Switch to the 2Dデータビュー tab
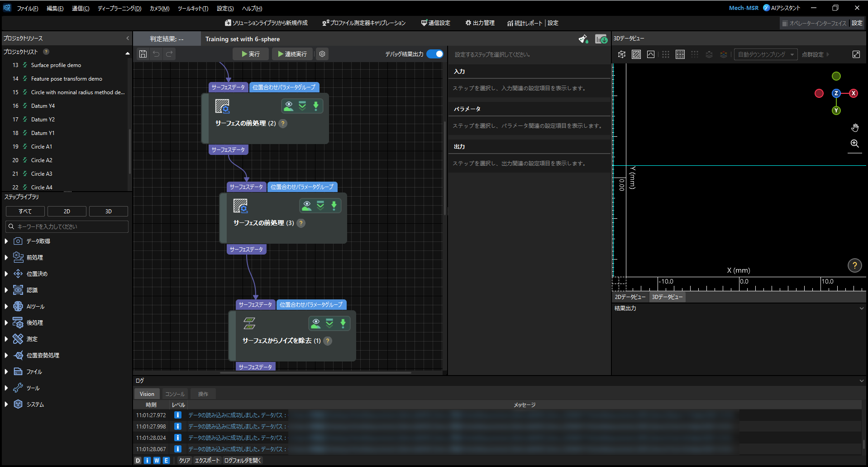This screenshot has width=868, height=467. pyautogui.click(x=630, y=297)
